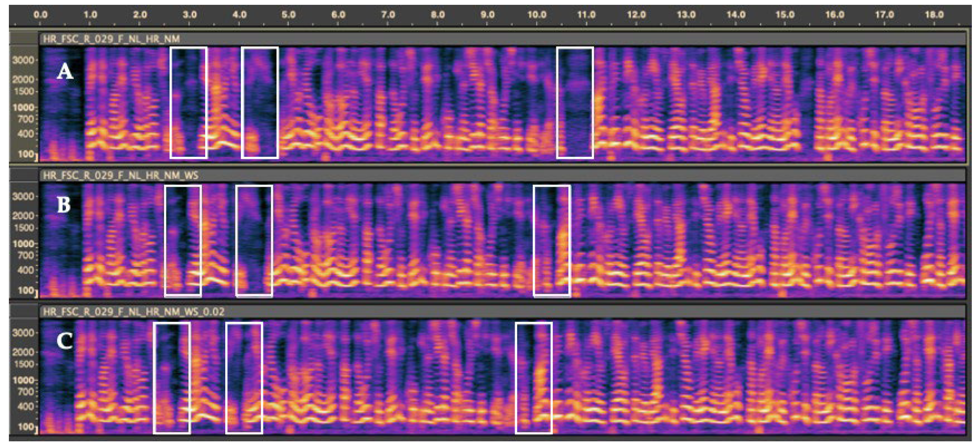The height and width of the screenshot is (448, 980).
Task: Select track title HR_FSC_R_029_F_NL_HR_NM
Action: pyautogui.click(x=111, y=39)
